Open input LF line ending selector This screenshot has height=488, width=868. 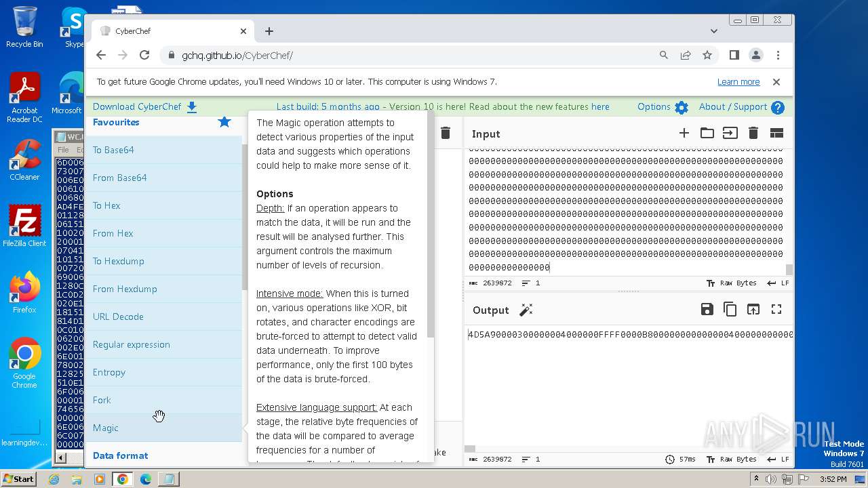point(778,283)
